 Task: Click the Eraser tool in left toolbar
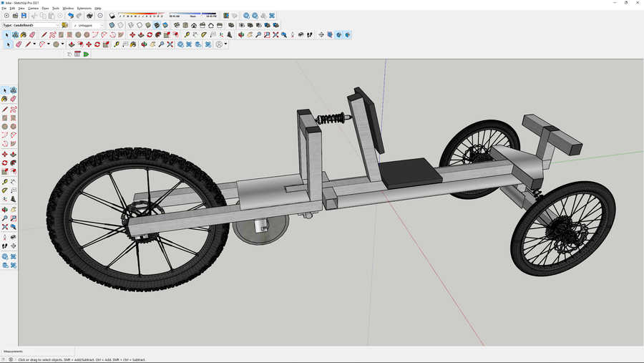click(14, 100)
